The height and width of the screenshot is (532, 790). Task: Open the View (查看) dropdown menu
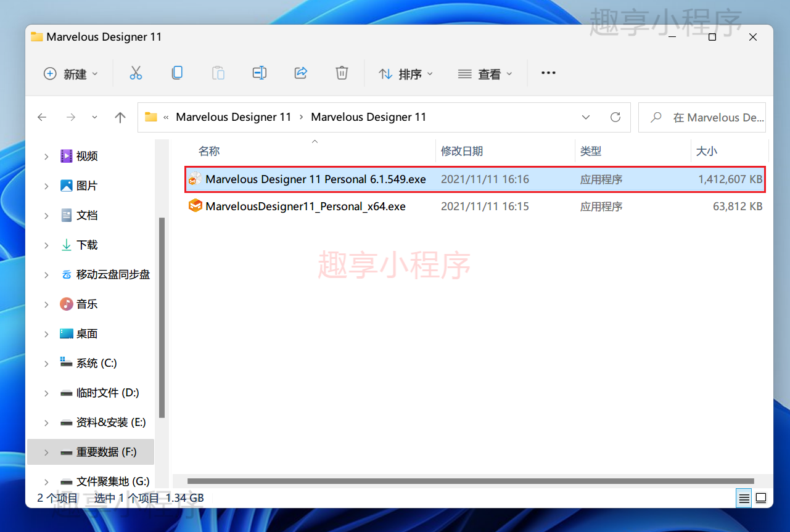[485, 74]
